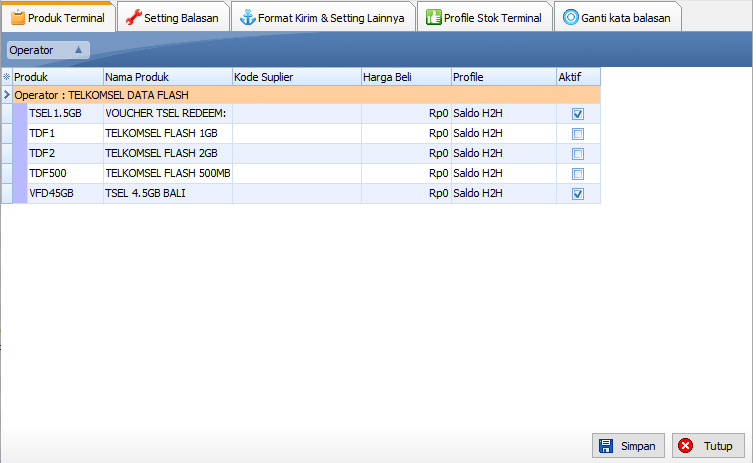Click the red wrench Setting Balasan icon

(x=134, y=17)
